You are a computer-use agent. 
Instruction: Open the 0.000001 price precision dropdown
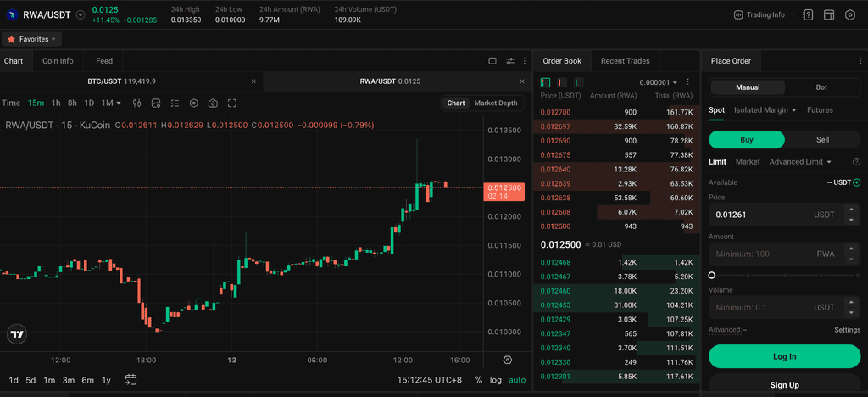point(658,82)
